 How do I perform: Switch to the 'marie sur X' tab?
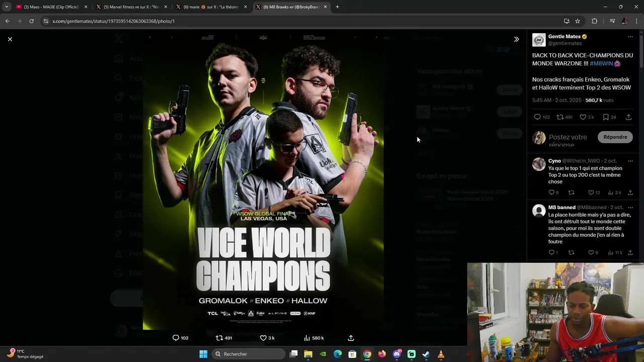[211, 7]
